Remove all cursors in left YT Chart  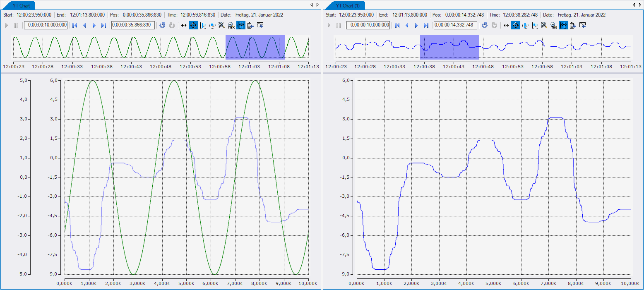pos(222,25)
